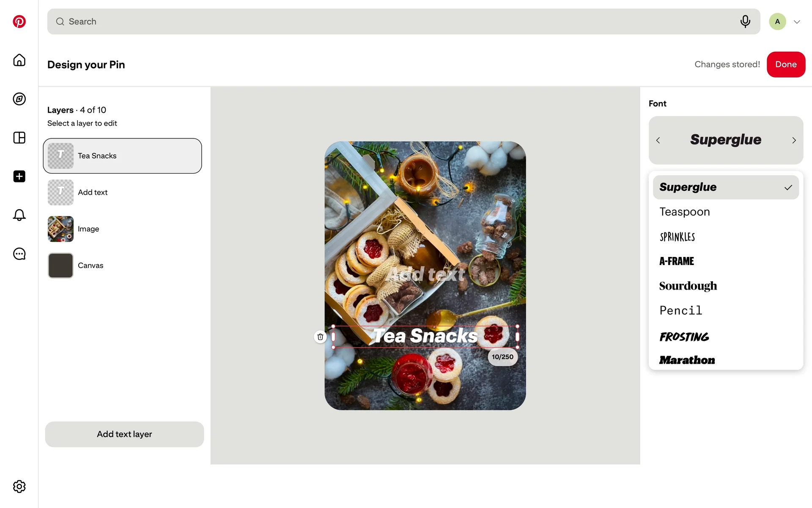Click the Done button
The image size is (812, 508).
(786, 64)
